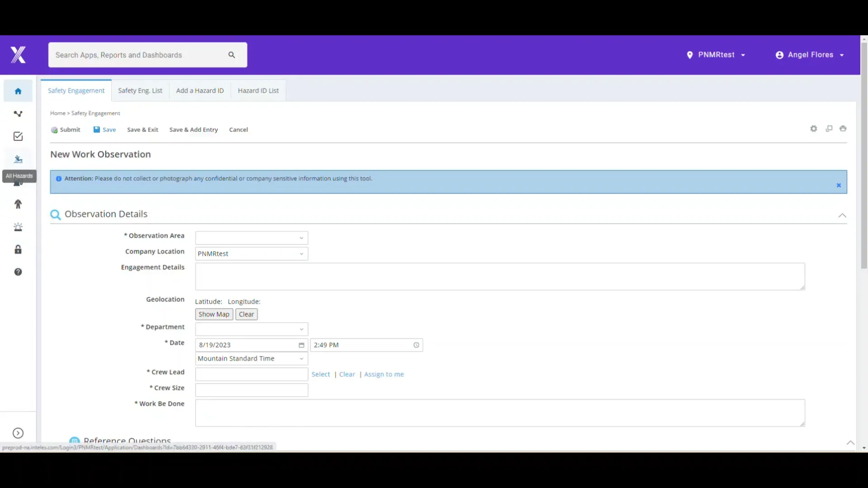
Task: Click the Assign to me link
Action: coord(383,374)
